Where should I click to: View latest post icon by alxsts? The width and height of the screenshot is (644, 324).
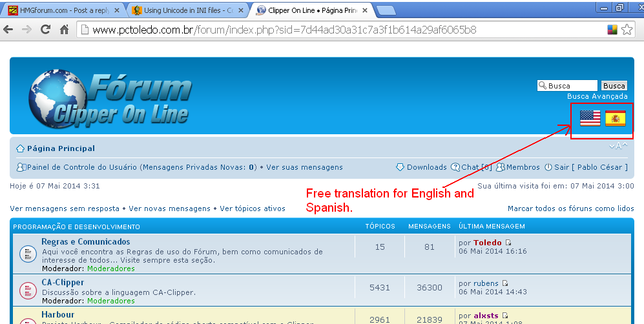[x=505, y=316]
